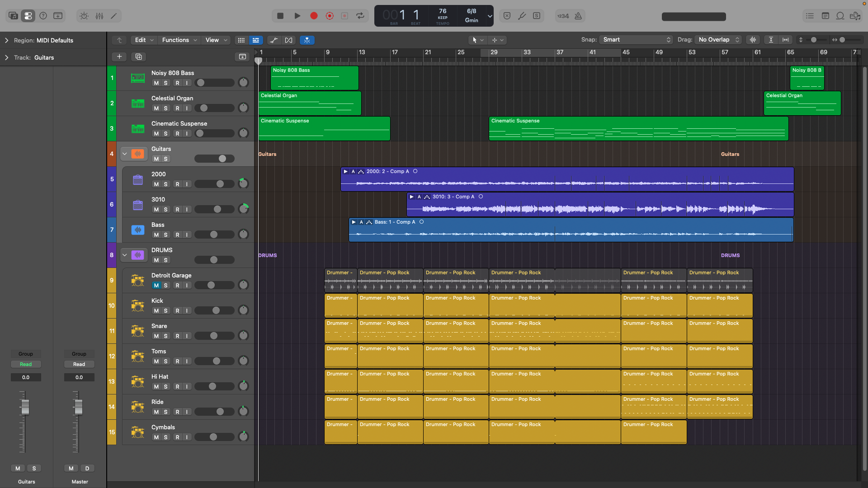Open the Drag No Overlap dropdown
The image size is (868, 488).
coord(718,40)
